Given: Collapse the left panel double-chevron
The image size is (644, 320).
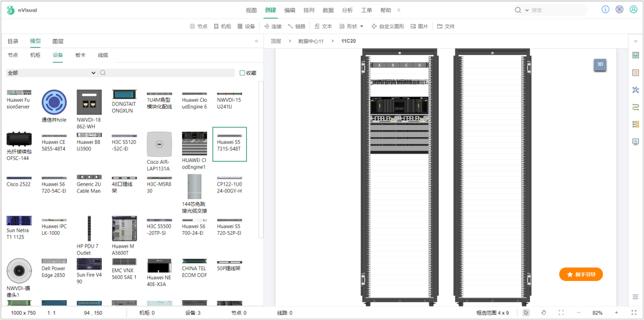Looking at the screenshot, I should pyautogui.click(x=257, y=41).
